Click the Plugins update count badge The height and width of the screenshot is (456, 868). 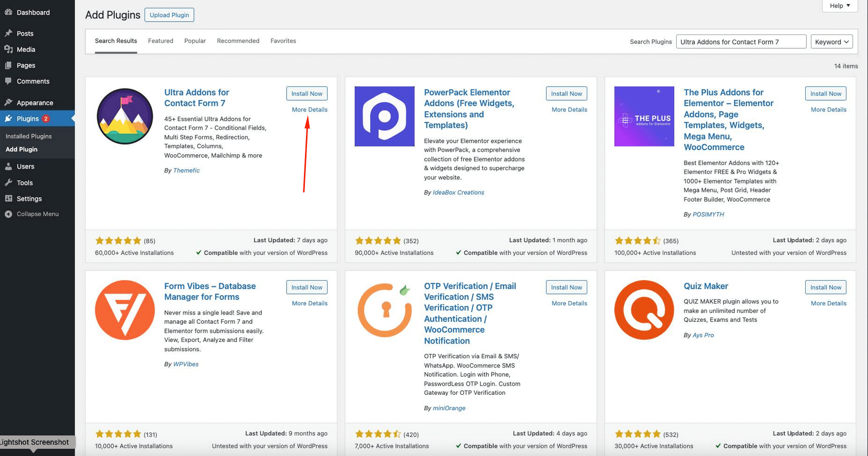coord(46,119)
